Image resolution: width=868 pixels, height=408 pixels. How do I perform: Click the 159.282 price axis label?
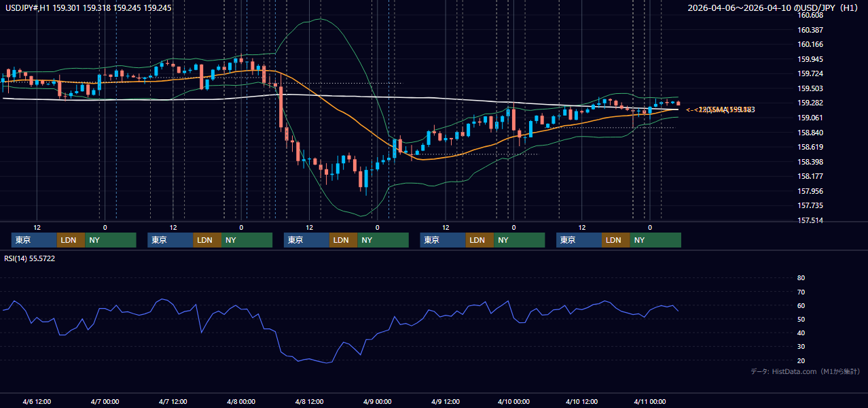click(x=810, y=103)
